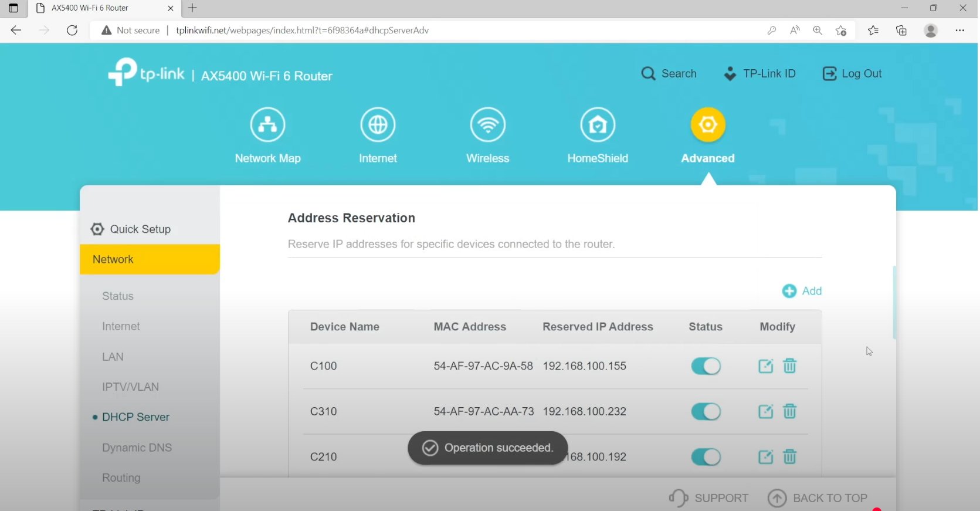Open the browser profile icon
Image resolution: width=980 pixels, height=511 pixels.
931,31
